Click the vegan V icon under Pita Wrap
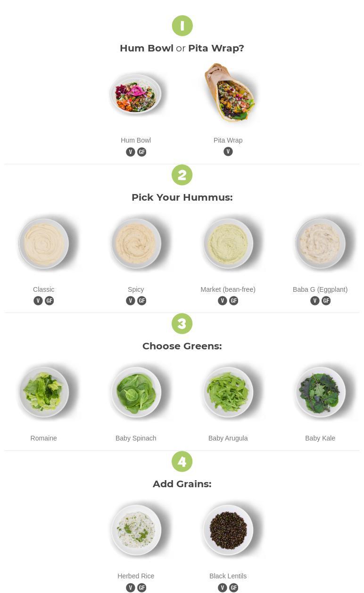The height and width of the screenshot is (593, 364). tap(228, 152)
